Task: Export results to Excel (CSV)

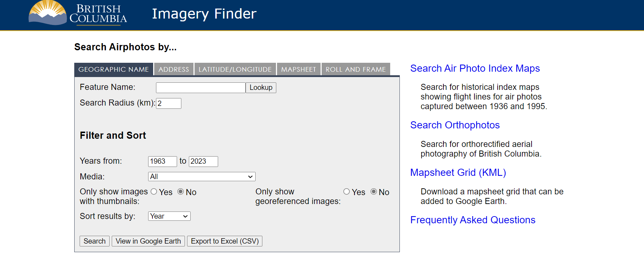Action: coord(225,241)
